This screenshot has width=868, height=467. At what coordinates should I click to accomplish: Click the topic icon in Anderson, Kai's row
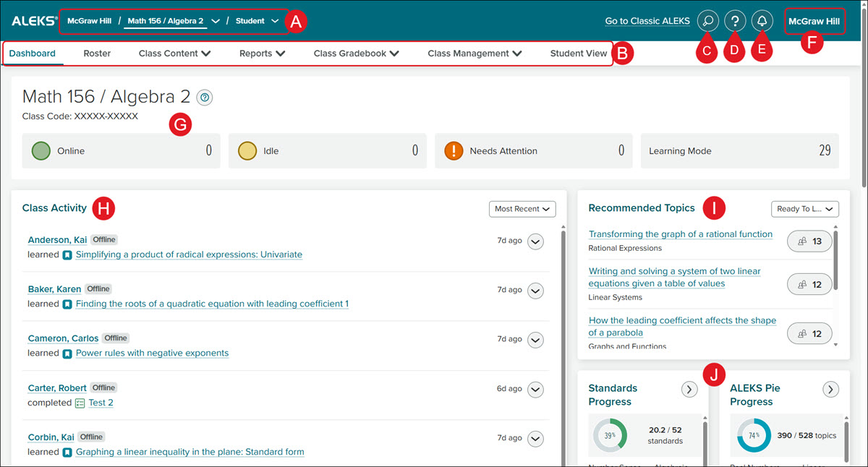pyautogui.click(x=67, y=254)
